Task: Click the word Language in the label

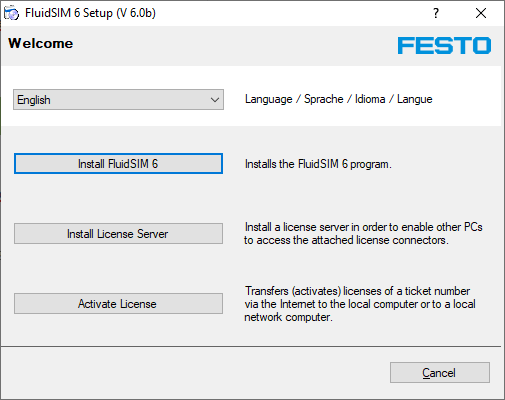Action: (x=269, y=99)
